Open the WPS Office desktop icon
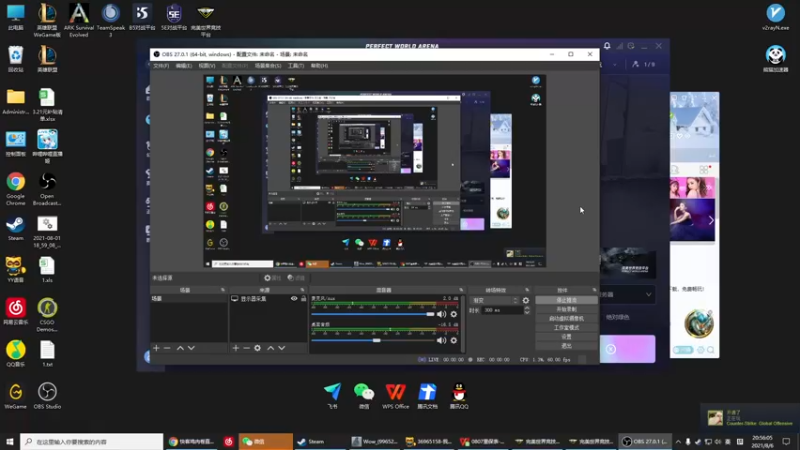800x450 pixels. tap(395, 396)
